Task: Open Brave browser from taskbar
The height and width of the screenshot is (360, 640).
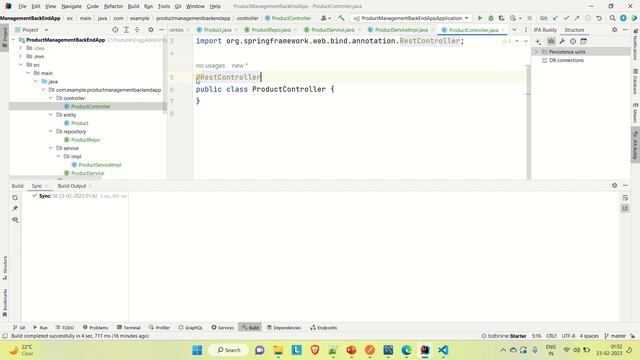Action: (315, 350)
